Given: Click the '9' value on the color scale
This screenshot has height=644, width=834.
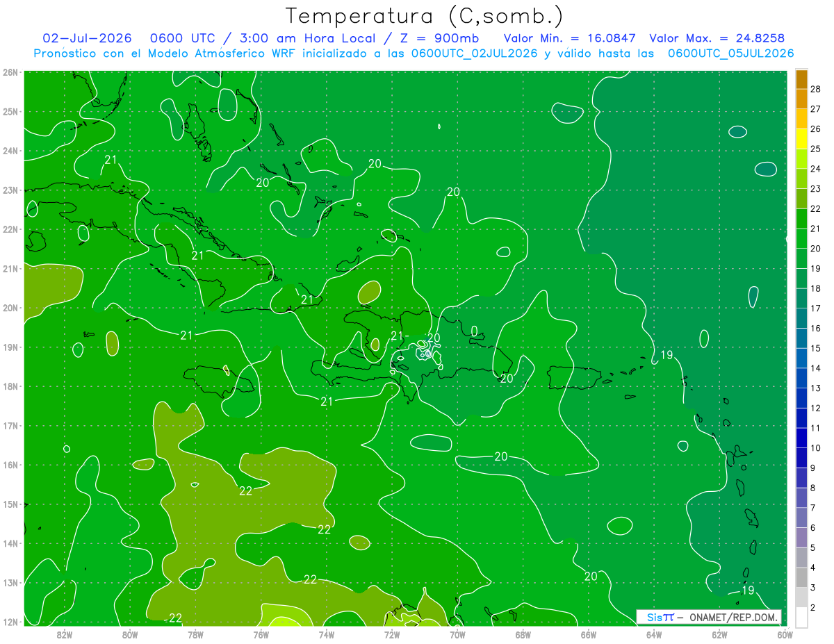Looking at the screenshot, I should pyautogui.click(x=813, y=468).
